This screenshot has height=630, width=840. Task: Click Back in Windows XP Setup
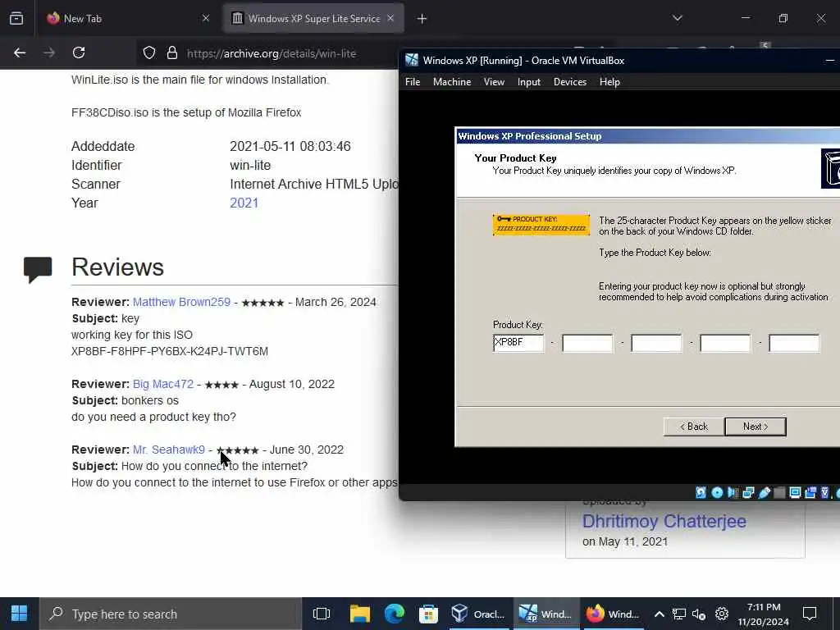coord(694,427)
